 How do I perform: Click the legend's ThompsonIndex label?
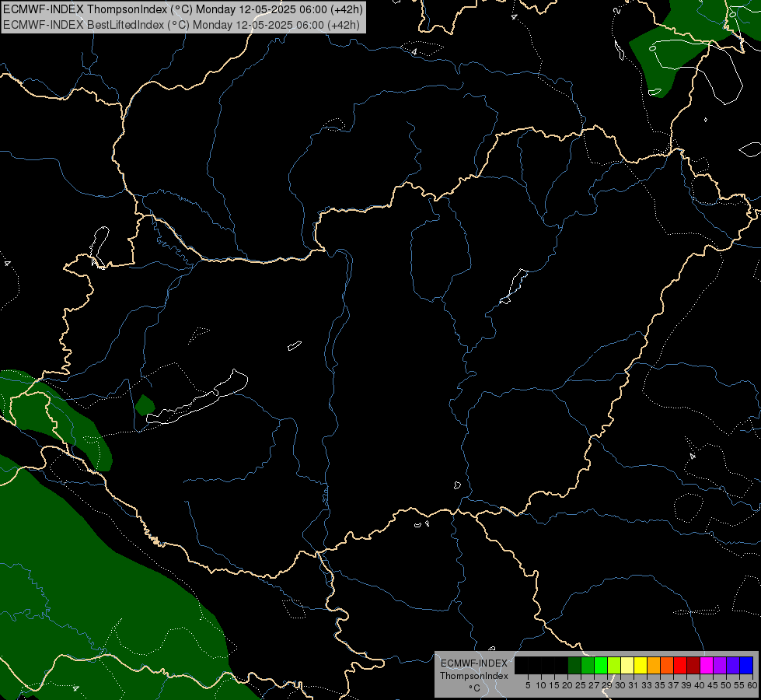474,676
